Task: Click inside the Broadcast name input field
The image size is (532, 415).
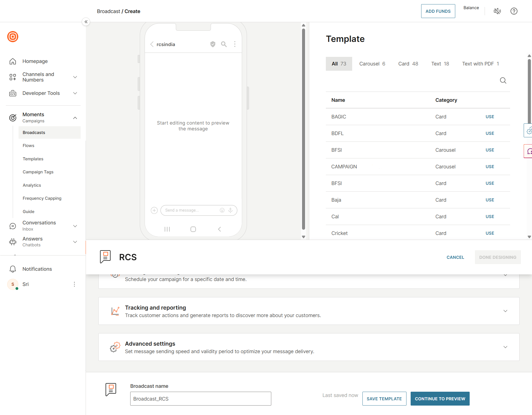Action: click(x=200, y=399)
